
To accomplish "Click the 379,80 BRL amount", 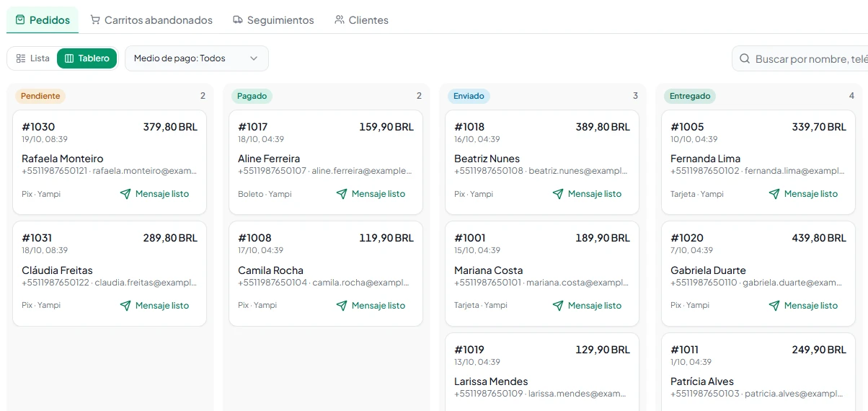I will click(x=170, y=127).
